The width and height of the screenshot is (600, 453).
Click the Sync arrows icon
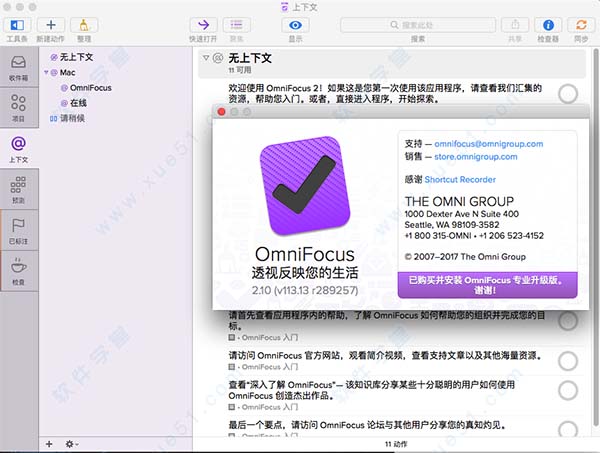coord(581,25)
